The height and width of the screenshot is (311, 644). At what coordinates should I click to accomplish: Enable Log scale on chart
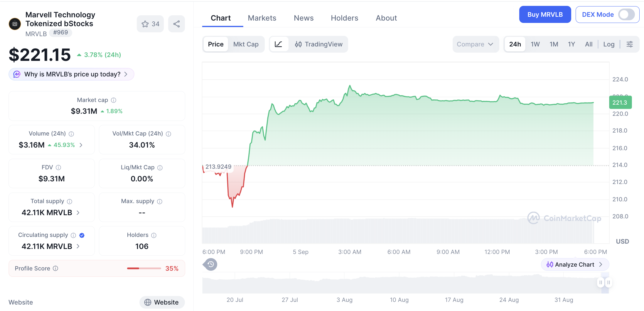tap(609, 44)
